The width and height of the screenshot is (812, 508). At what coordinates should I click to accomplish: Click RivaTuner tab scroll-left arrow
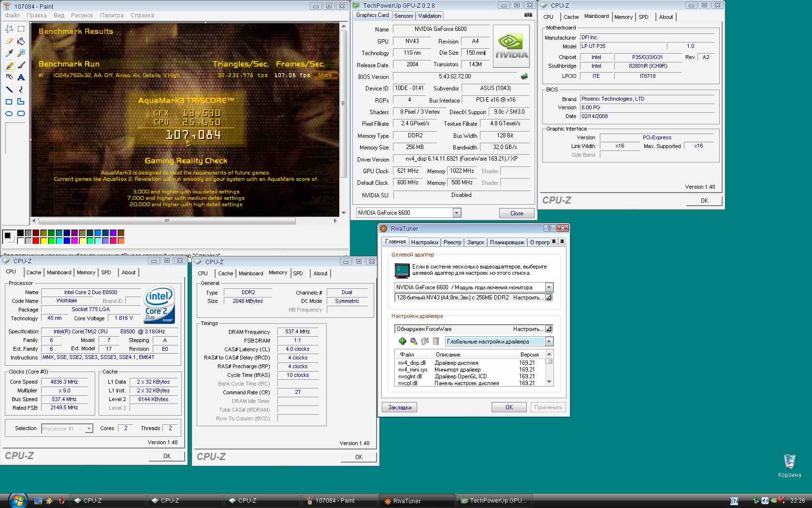click(x=554, y=241)
